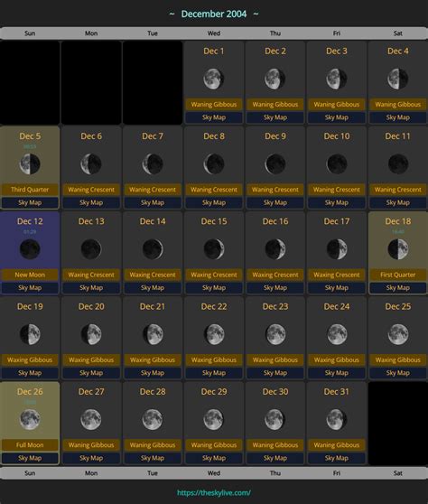Open Sky Map for Dec 26
Viewport: 428px width, 504px height.
coord(30,458)
